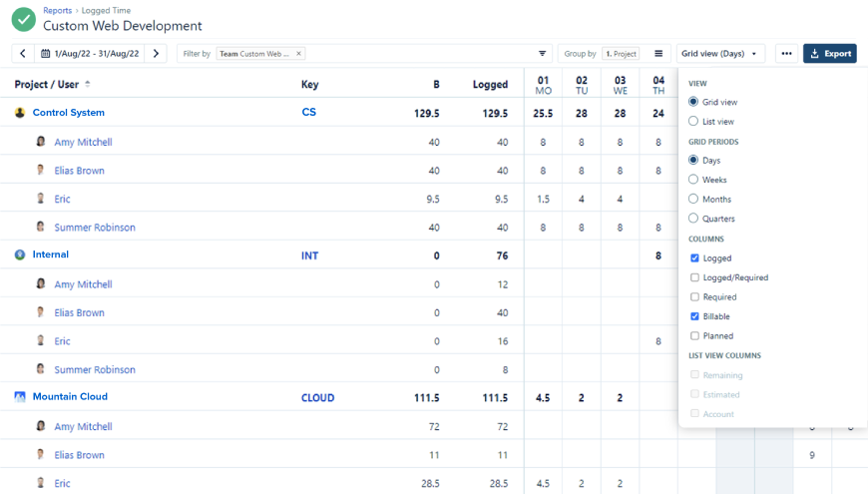Click the Reports breadcrumb link

pyautogui.click(x=57, y=11)
